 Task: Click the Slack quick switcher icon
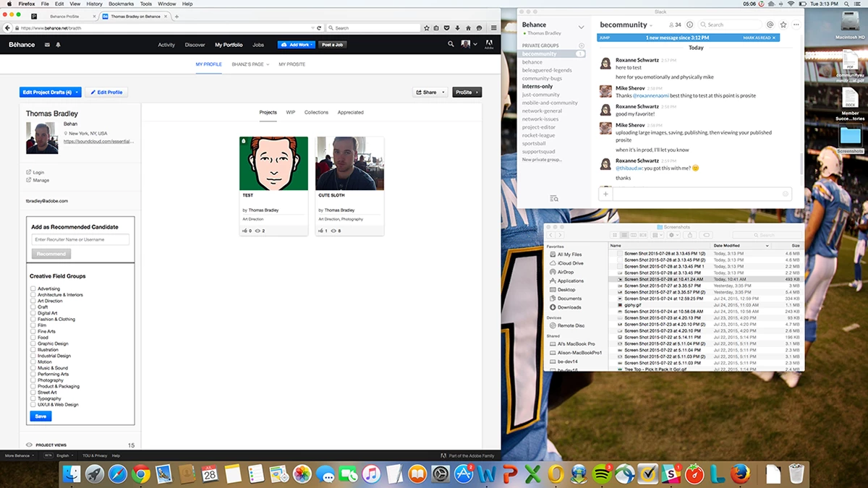(553, 198)
